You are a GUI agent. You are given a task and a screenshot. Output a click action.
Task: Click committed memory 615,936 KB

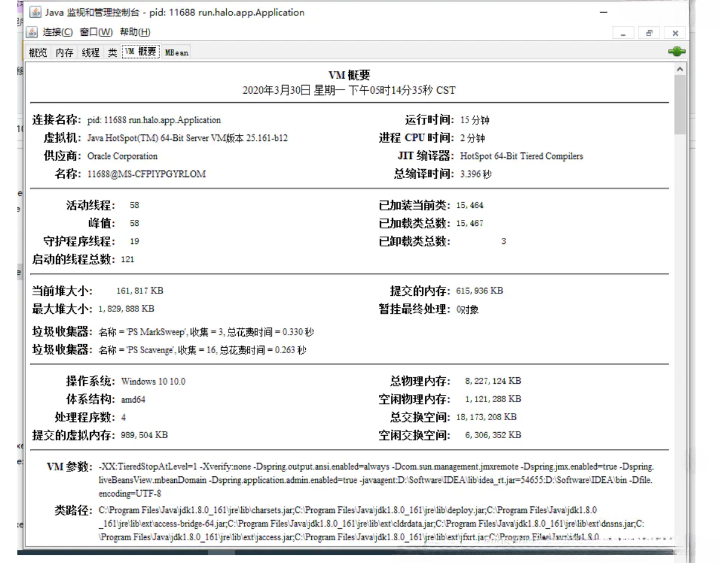point(479,291)
